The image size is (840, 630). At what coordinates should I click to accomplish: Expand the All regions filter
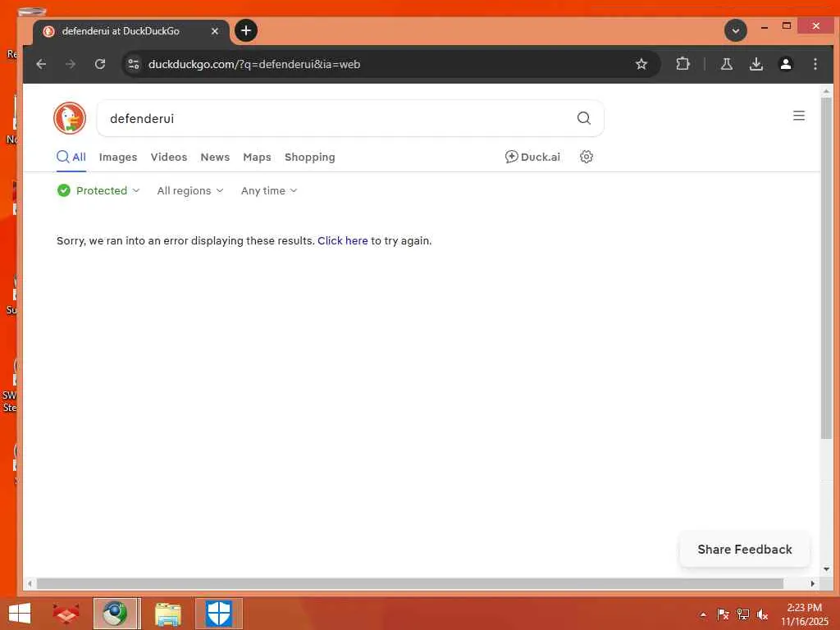190,190
